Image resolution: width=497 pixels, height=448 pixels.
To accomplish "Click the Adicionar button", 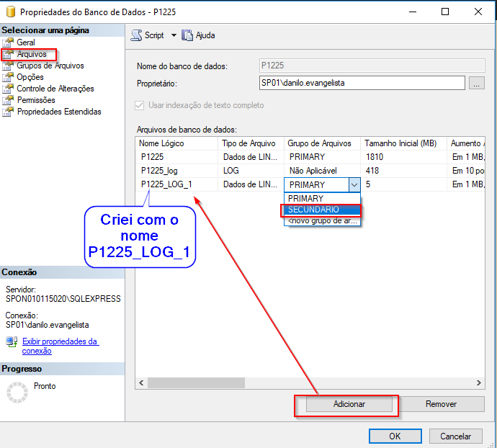I will point(349,404).
